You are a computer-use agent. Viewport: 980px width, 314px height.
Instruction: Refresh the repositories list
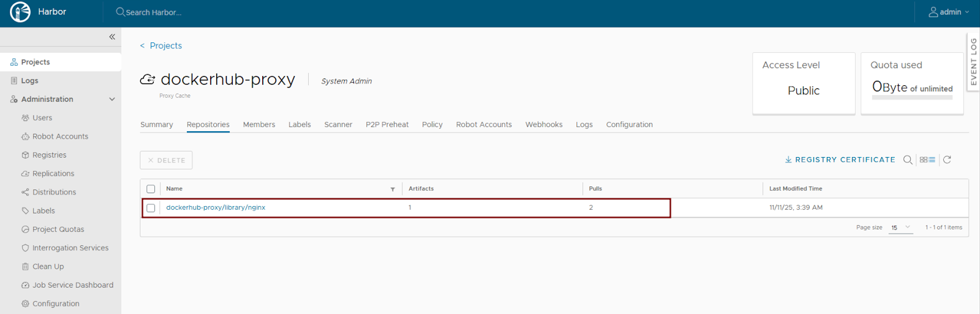click(947, 159)
